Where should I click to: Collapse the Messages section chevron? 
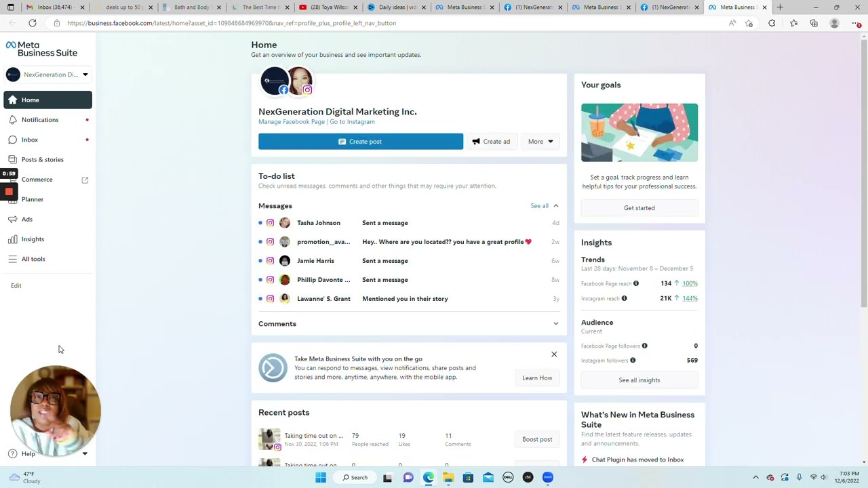pos(555,206)
